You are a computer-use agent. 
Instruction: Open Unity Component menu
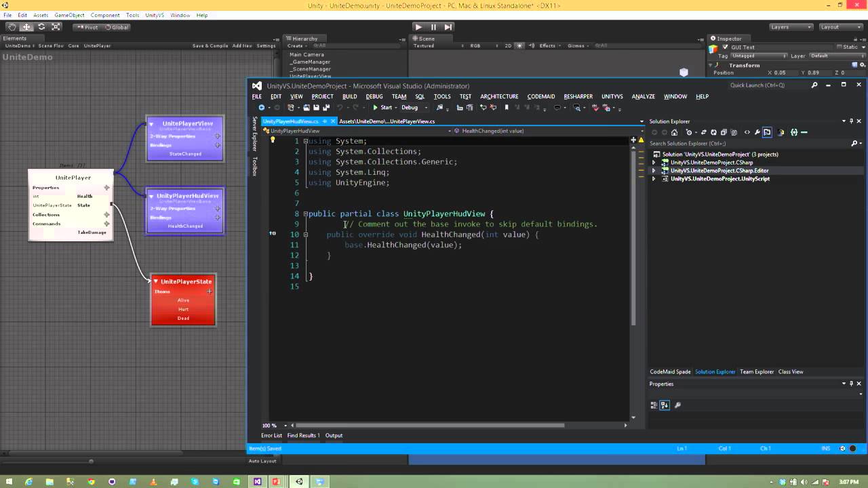[105, 15]
